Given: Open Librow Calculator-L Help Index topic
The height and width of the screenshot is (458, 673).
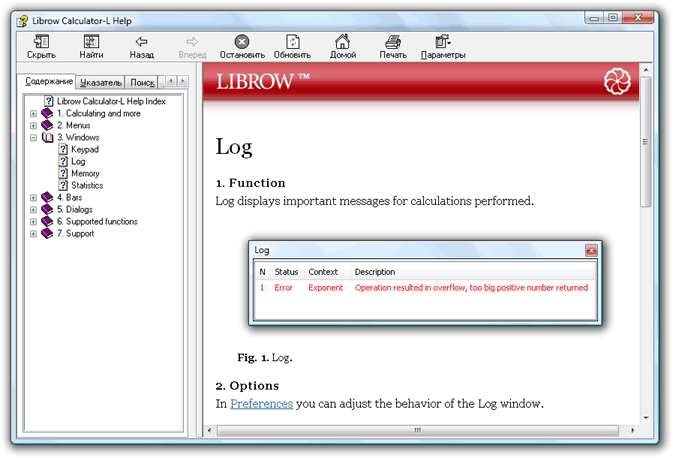Looking at the screenshot, I should 111,101.
